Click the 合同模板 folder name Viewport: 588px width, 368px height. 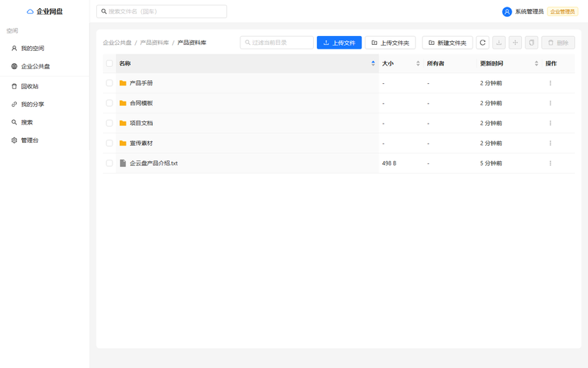tap(141, 103)
